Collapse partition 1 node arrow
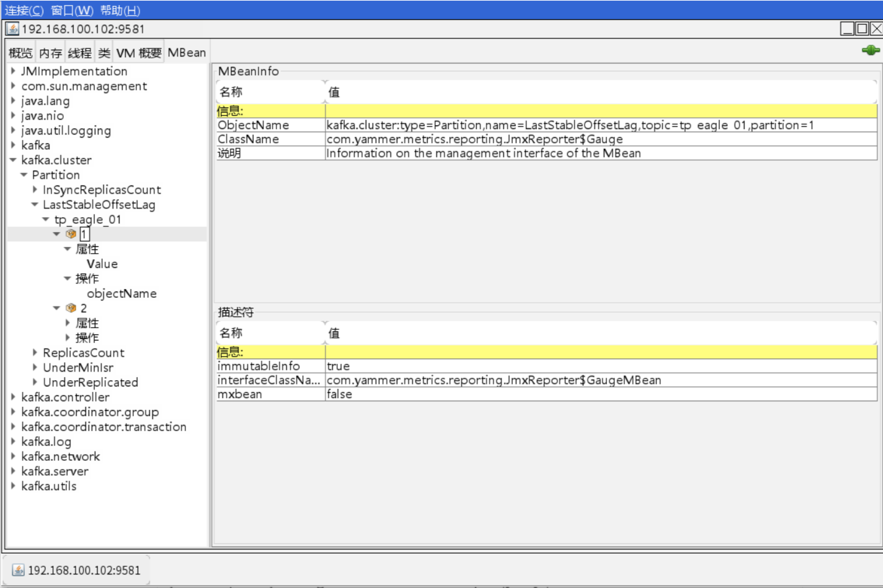Screen dimensions: 883x588 click(x=56, y=234)
